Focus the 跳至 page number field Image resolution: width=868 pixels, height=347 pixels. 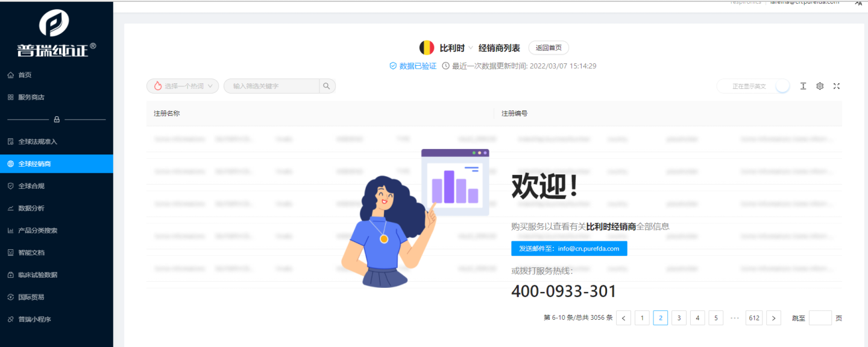click(x=820, y=318)
